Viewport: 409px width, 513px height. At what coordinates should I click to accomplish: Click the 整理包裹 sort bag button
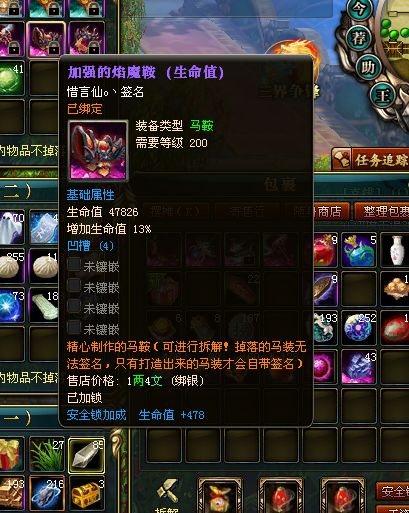[383, 211]
